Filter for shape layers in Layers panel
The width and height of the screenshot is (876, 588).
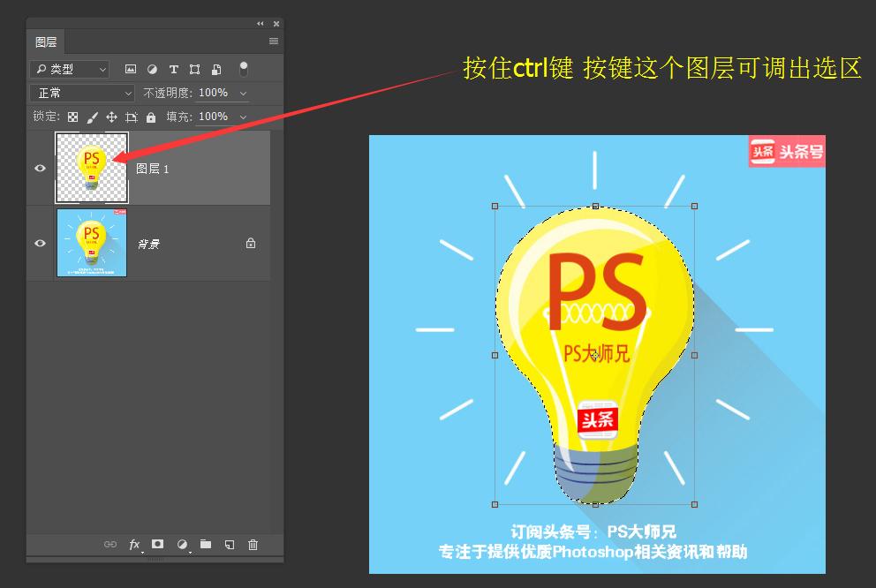click(x=196, y=69)
